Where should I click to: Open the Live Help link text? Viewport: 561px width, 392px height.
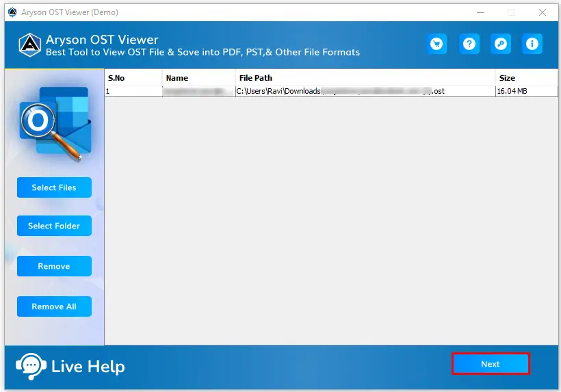[88, 366]
